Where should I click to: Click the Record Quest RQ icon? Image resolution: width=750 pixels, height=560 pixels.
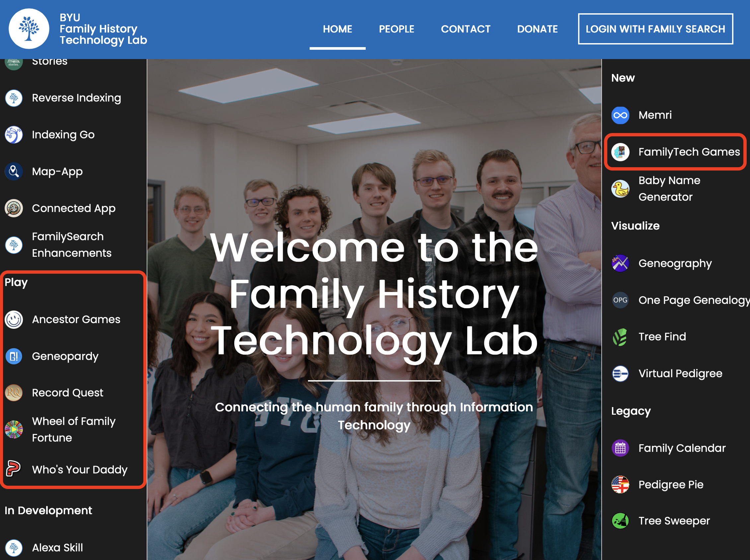[x=14, y=393]
